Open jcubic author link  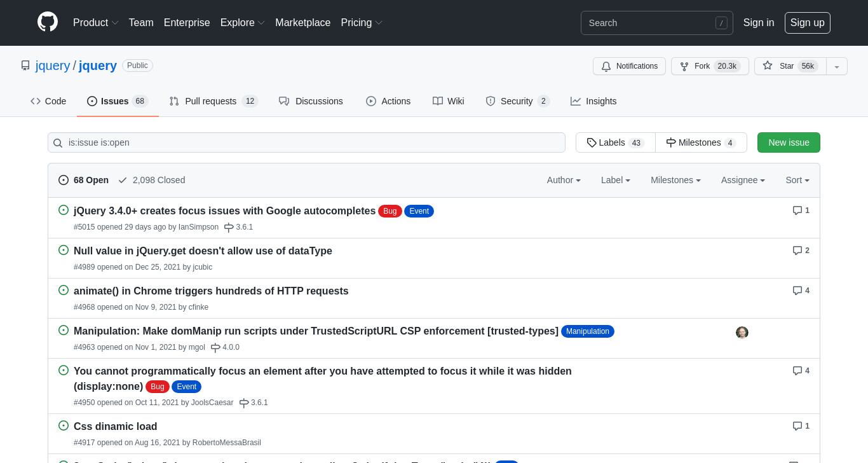coord(203,267)
